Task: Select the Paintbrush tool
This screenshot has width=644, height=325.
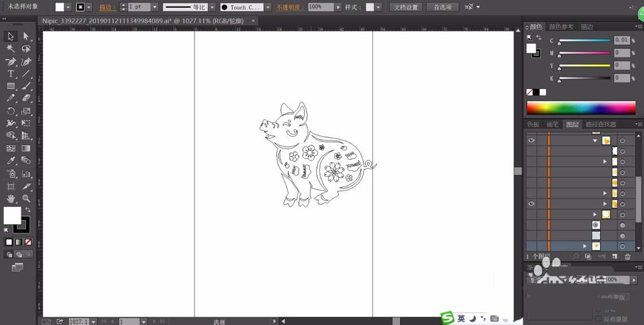Action: coord(26,86)
